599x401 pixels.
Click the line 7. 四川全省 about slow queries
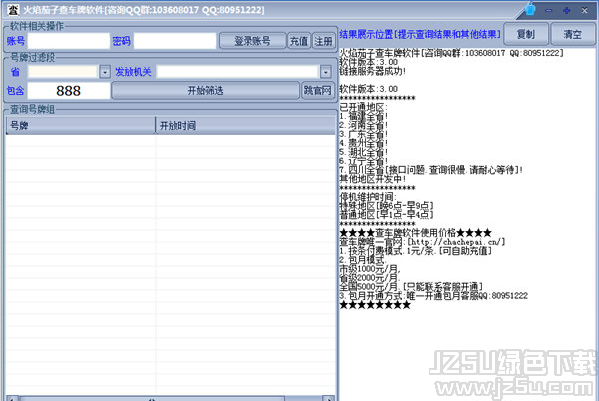click(431, 170)
